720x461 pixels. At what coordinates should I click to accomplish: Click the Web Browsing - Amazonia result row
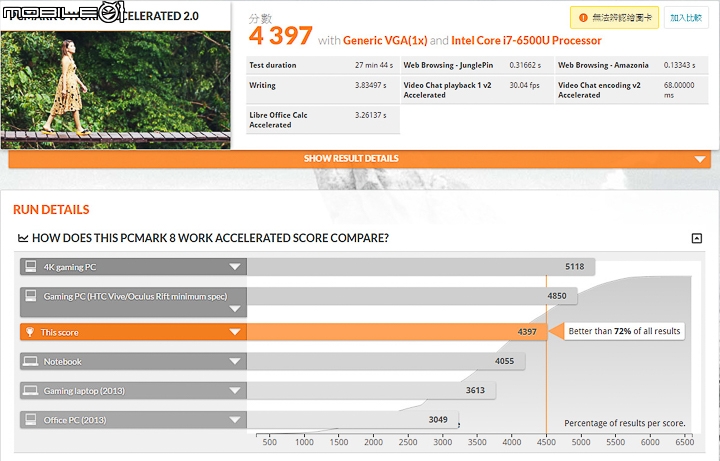click(631, 65)
